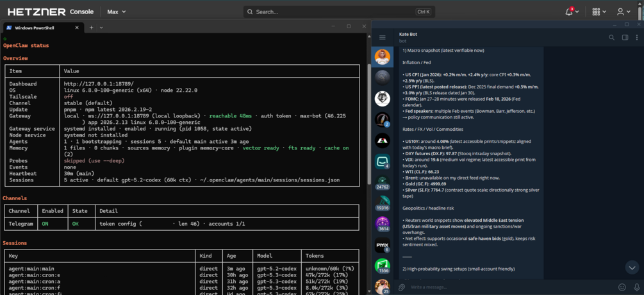Click the 'agent:main:cron:e' session key
The height and width of the screenshot is (295, 644).
(x=35, y=275)
